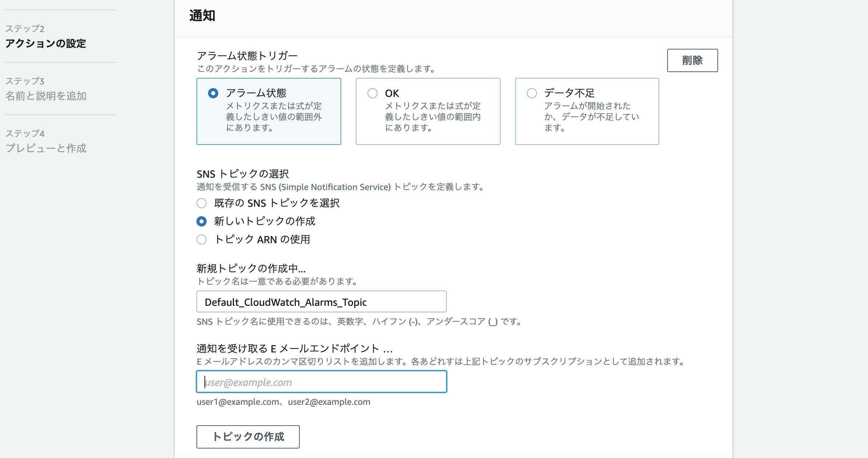The image size is (868, 458).
Task: Click the Default_CloudWatch_Alarms_Topic name field
Action: (321, 302)
